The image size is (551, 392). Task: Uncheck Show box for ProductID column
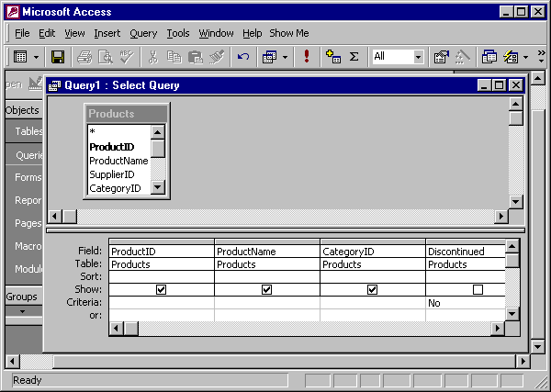[x=162, y=289]
